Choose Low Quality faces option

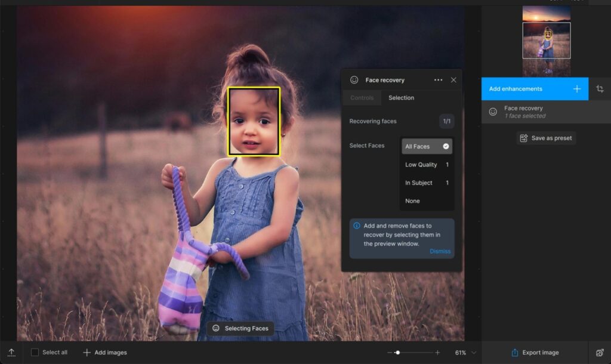coord(427,165)
